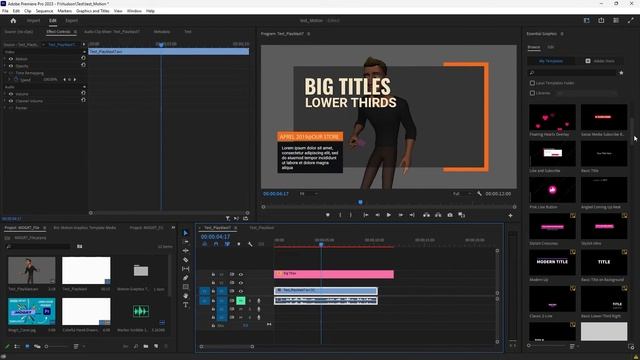Adjust Project panel thumbnail zoom slider
The width and height of the screenshot is (640, 360).
[57, 347]
